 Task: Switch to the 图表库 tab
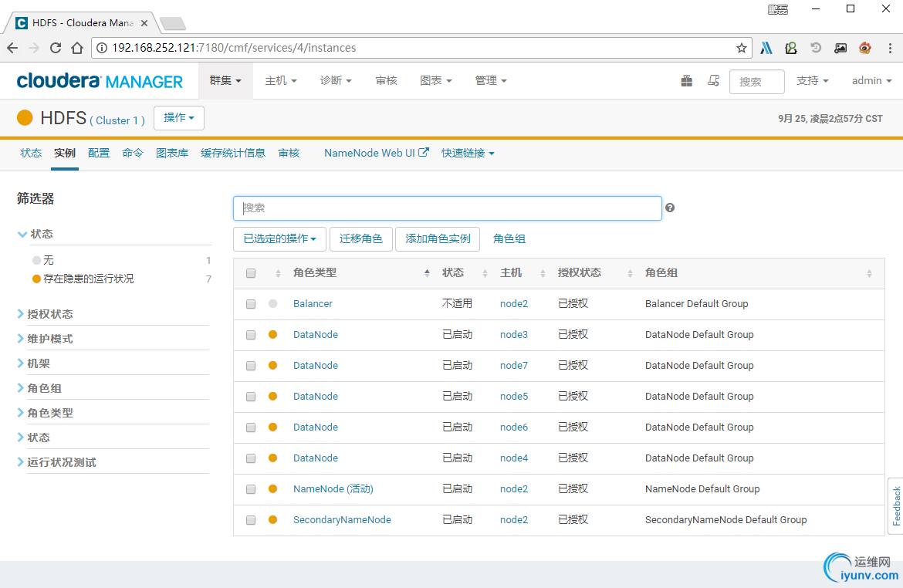pos(172,154)
